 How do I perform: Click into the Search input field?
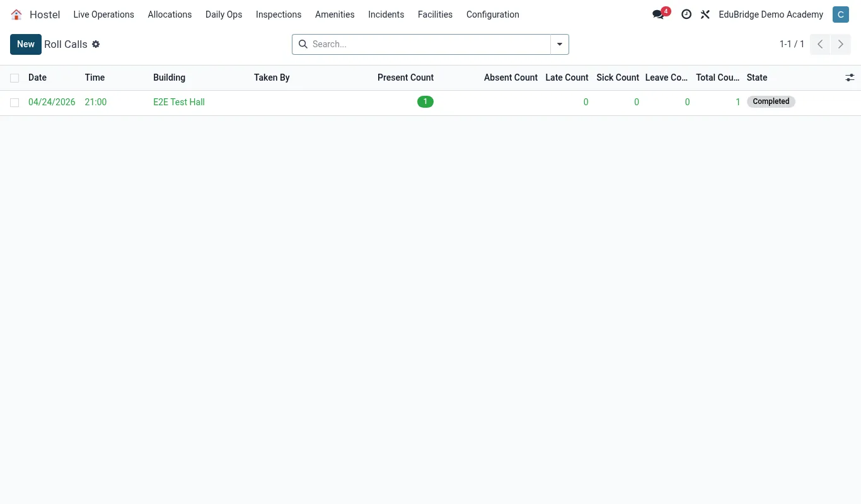pyautogui.click(x=430, y=44)
